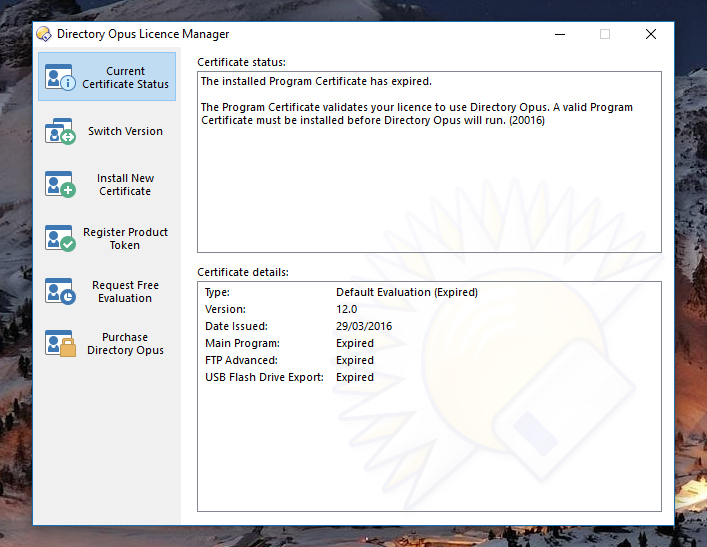Close the Directory Opus Licence Manager window
The width and height of the screenshot is (707, 547).
pyautogui.click(x=651, y=34)
